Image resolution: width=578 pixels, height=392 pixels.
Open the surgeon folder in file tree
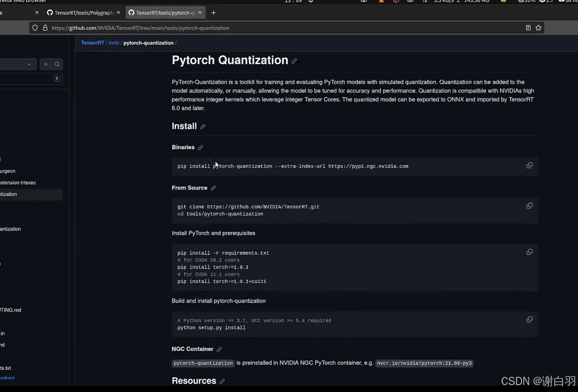[x=8, y=171]
